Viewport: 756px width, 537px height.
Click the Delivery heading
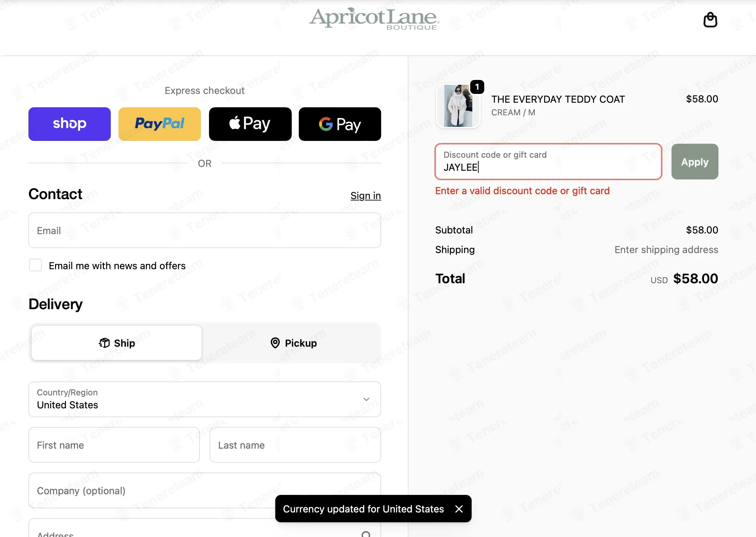click(x=55, y=304)
